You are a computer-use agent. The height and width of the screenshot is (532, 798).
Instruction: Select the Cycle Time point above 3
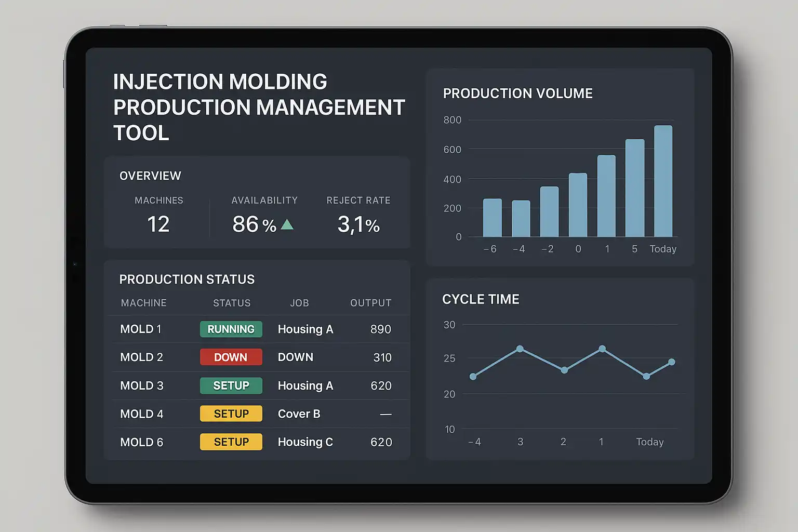(x=520, y=349)
